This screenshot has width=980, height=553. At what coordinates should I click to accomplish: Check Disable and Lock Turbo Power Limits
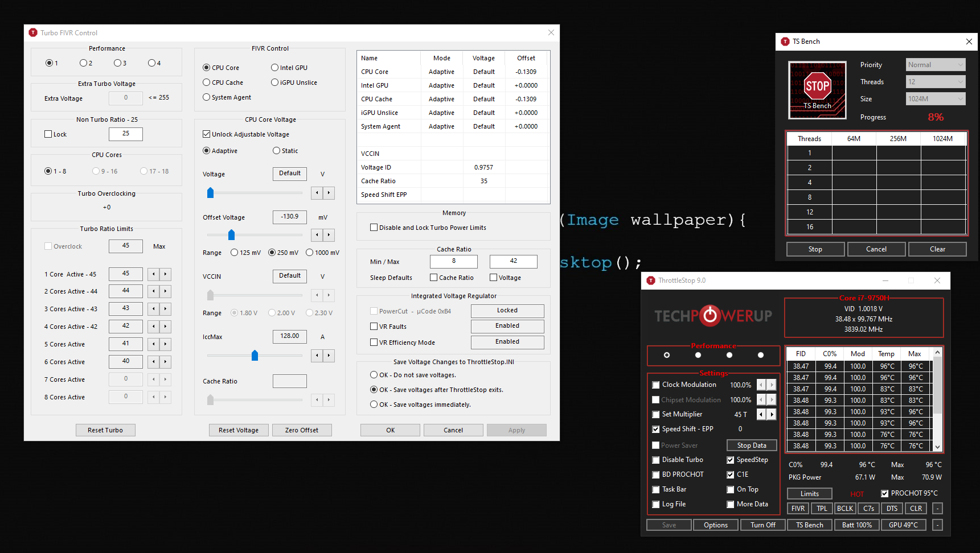[374, 228]
